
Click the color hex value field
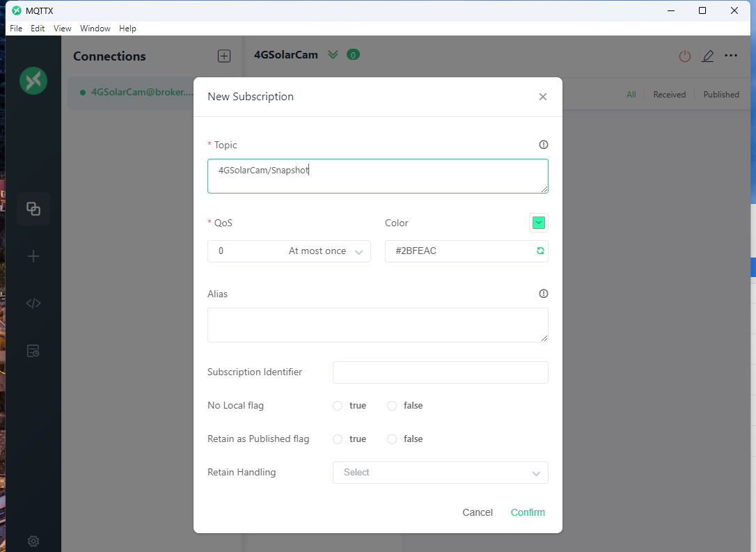coord(466,251)
